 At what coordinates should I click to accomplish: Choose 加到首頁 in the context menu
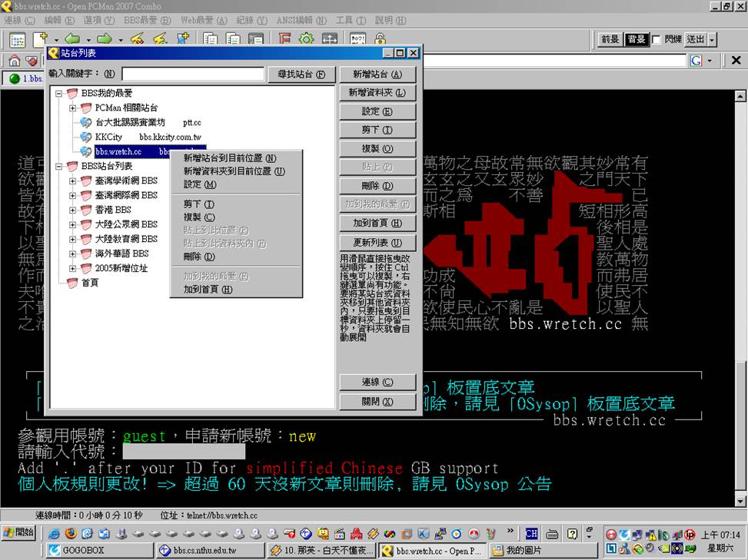tap(207, 290)
